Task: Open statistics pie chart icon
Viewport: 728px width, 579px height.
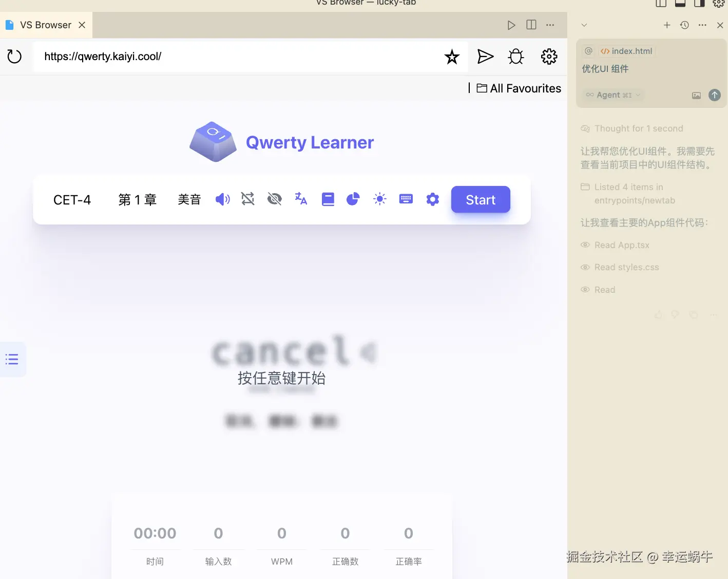Action: (353, 199)
